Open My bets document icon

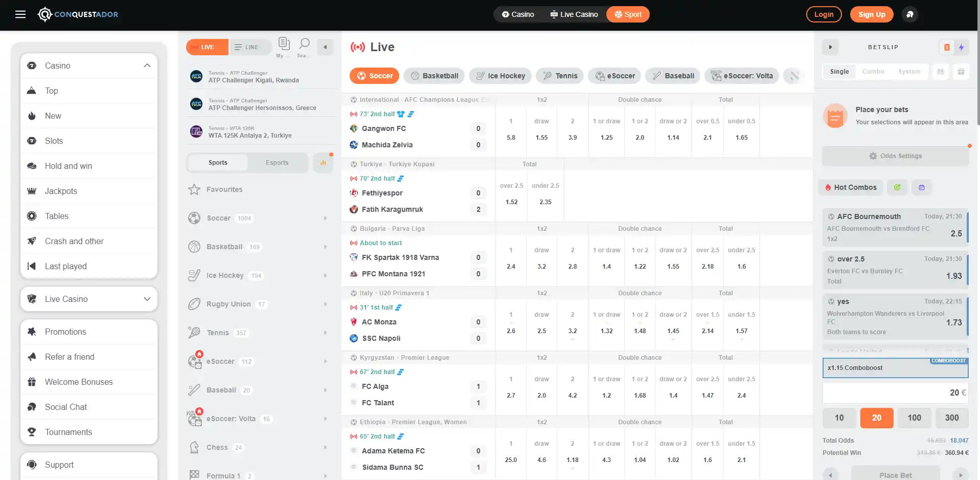click(x=284, y=47)
